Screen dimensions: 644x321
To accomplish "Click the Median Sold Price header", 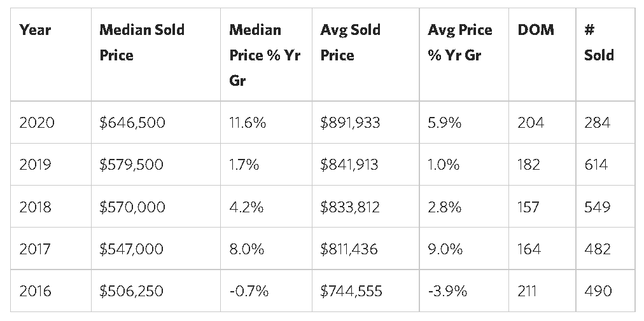I will point(142,43).
